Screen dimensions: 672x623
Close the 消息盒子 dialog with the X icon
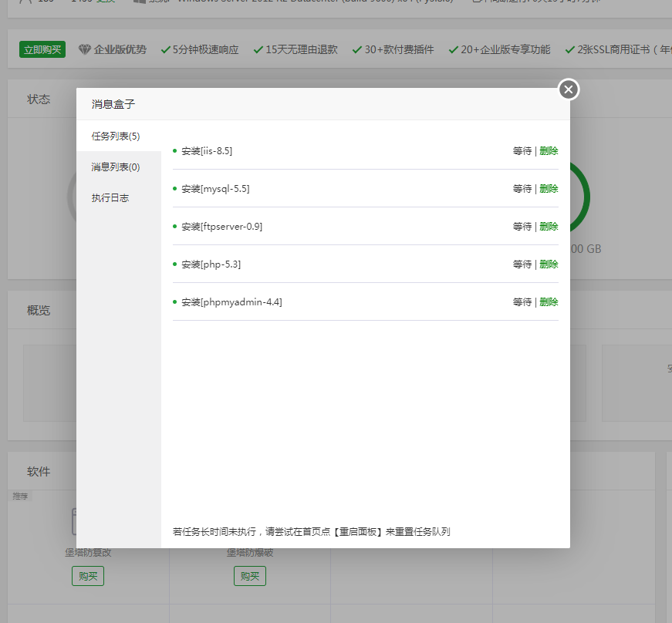point(569,89)
